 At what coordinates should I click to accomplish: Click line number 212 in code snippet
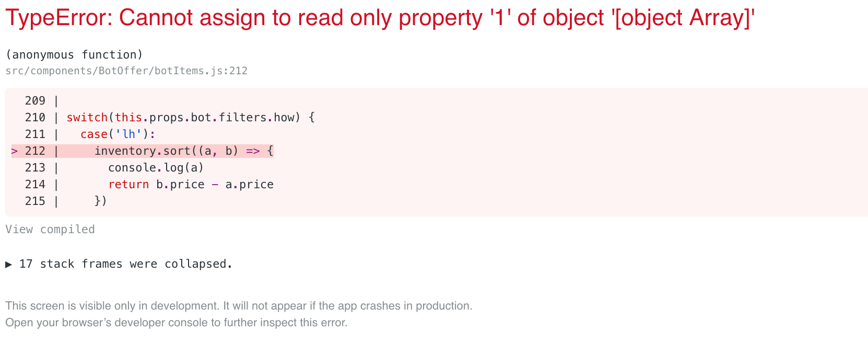point(35,151)
